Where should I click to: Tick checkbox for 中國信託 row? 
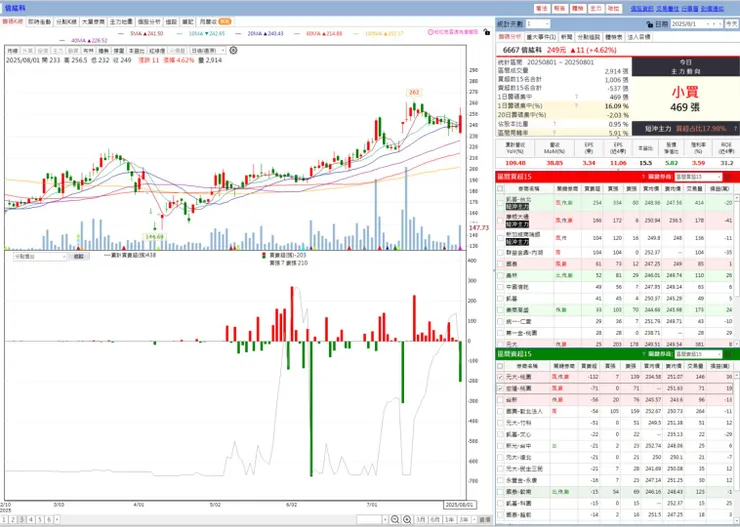click(x=500, y=287)
